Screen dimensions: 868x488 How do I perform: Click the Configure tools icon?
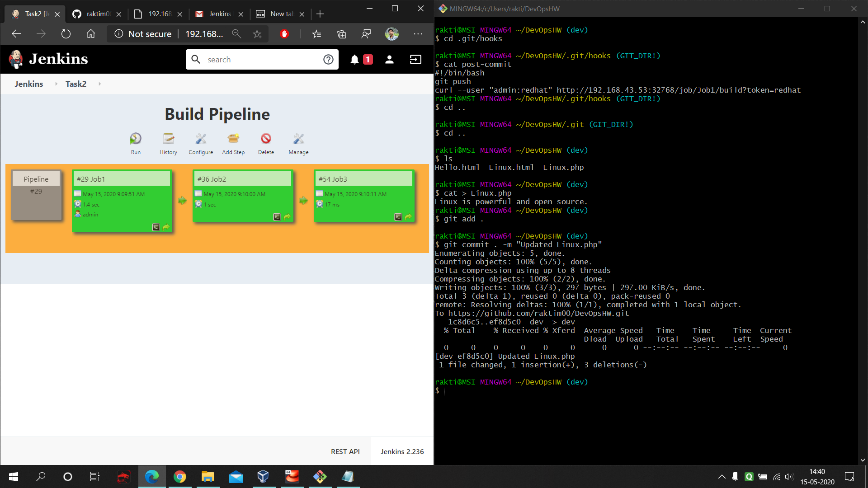pyautogui.click(x=201, y=139)
